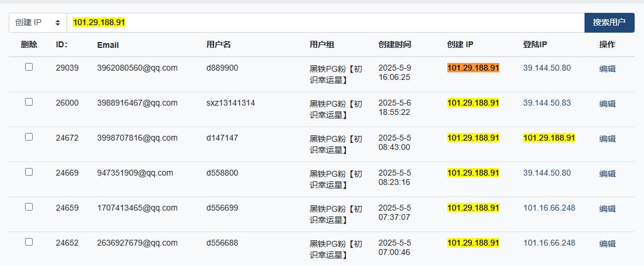The image size is (644, 266).
Task: Tick the delete checkbox for ID 26000
Action: (29, 102)
